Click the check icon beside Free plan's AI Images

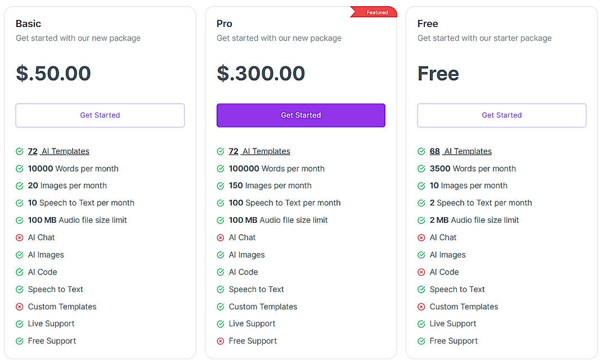tap(421, 255)
